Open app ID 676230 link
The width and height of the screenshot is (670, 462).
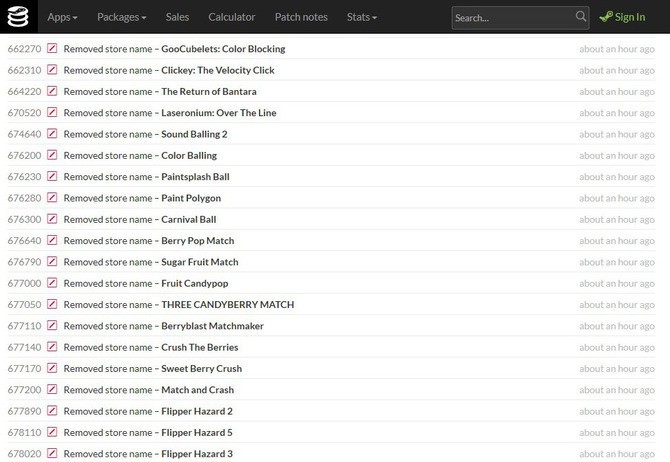(x=24, y=177)
